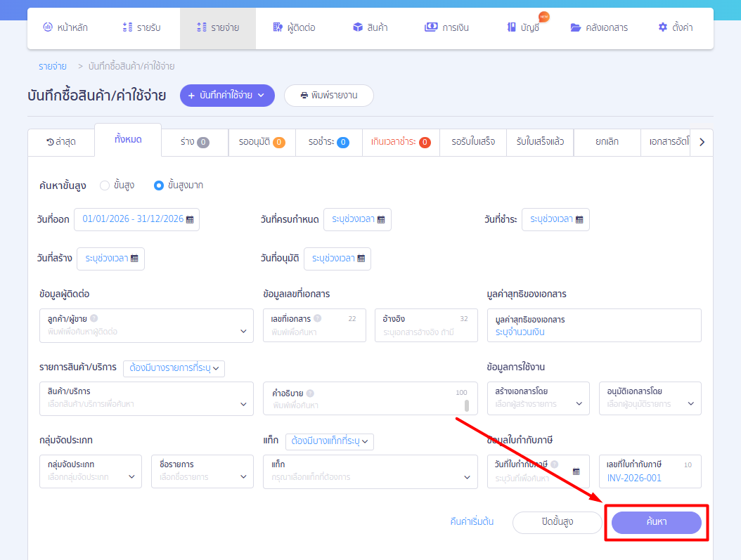The image size is (741, 560).
Task: Open calendar icon for วันที่ใบกำกับภาษี
Action: click(576, 471)
